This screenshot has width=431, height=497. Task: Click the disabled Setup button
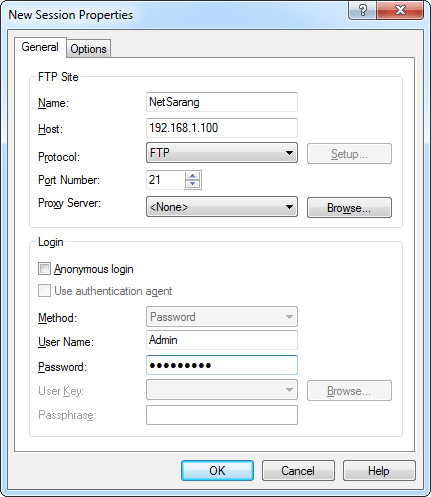tap(349, 154)
